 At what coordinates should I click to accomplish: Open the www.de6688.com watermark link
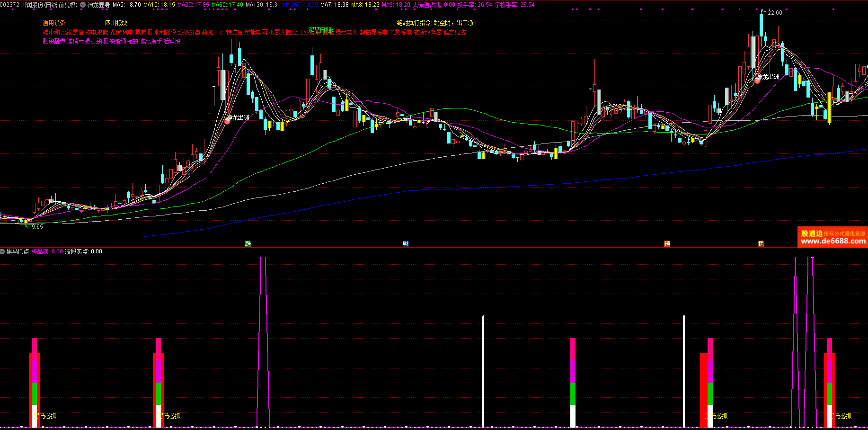pyautogui.click(x=833, y=241)
